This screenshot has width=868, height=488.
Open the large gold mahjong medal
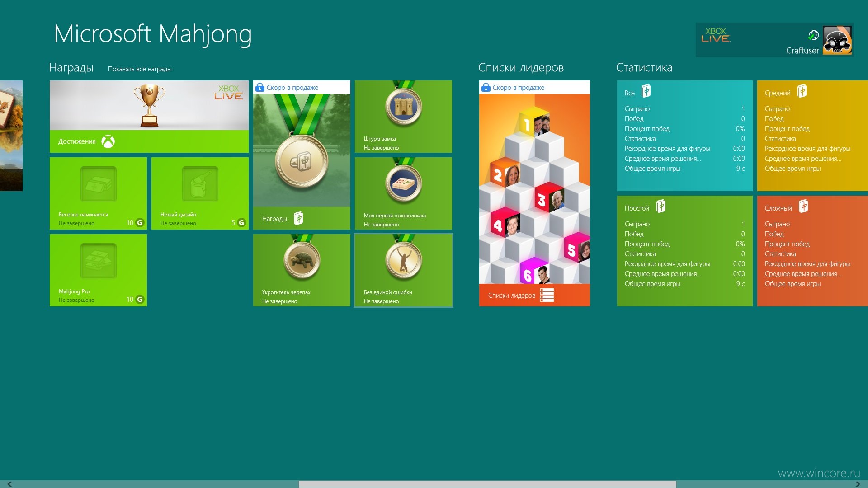point(302,162)
